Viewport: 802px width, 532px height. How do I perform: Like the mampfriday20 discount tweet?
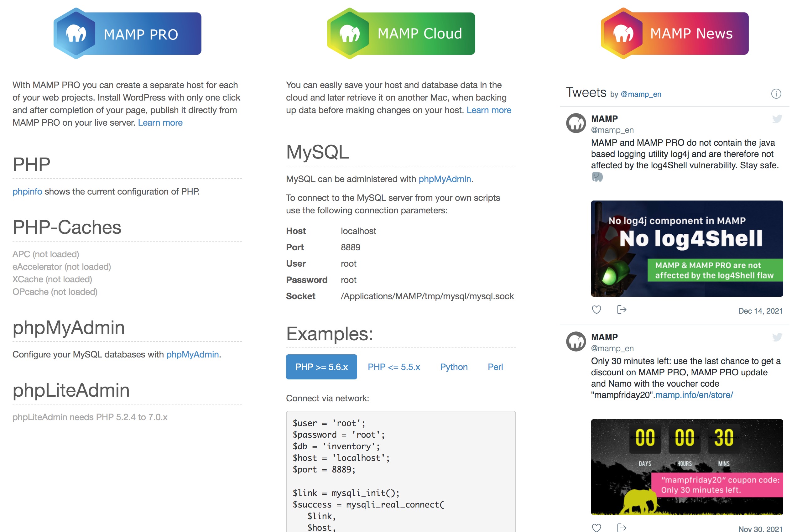[x=596, y=528]
